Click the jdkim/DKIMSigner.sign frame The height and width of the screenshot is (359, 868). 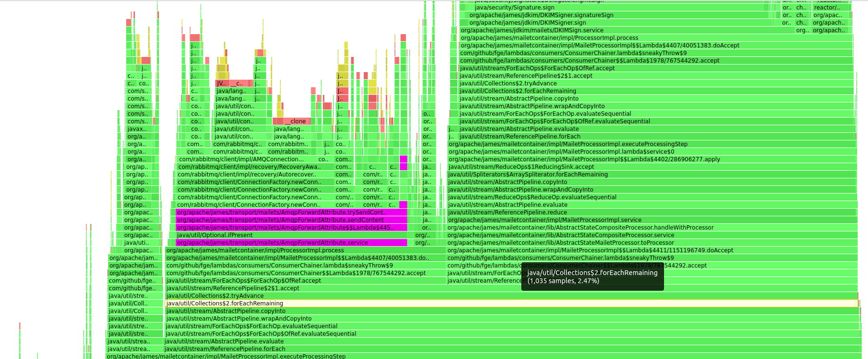coord(620,23)
